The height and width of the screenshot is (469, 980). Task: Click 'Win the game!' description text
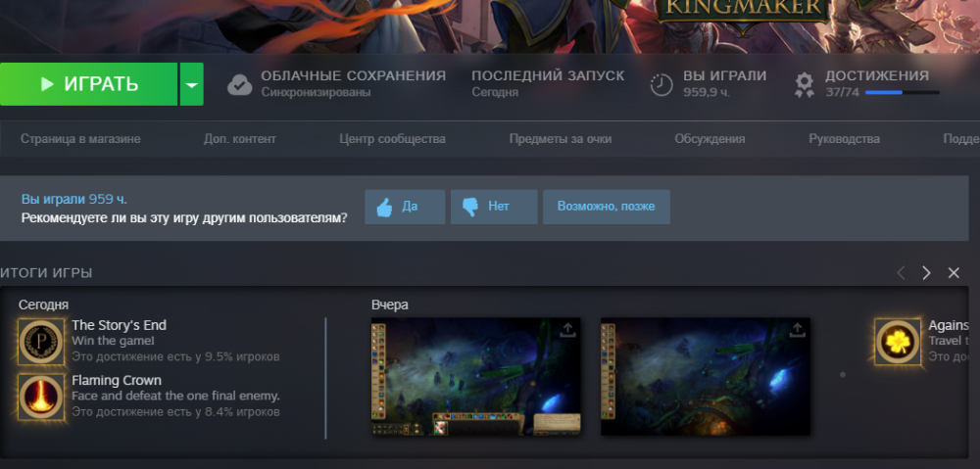(113, 341)
